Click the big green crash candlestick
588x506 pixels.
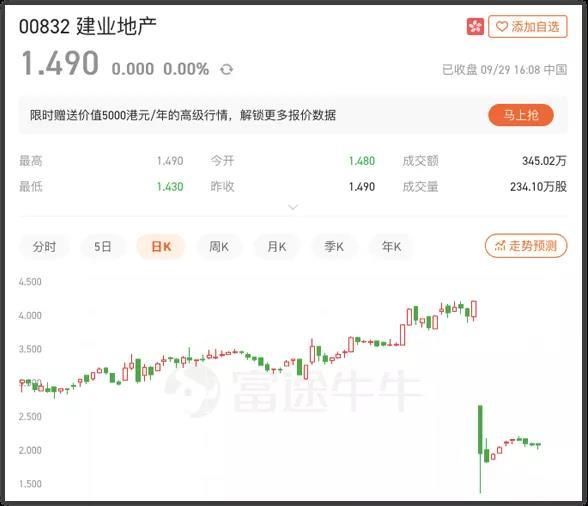coord(480,430)
